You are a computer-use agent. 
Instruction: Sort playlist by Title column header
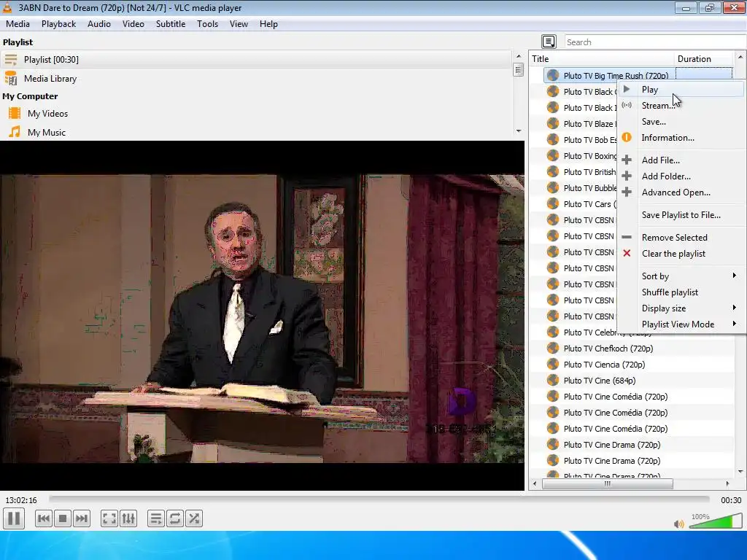click(x=602, y=58)
